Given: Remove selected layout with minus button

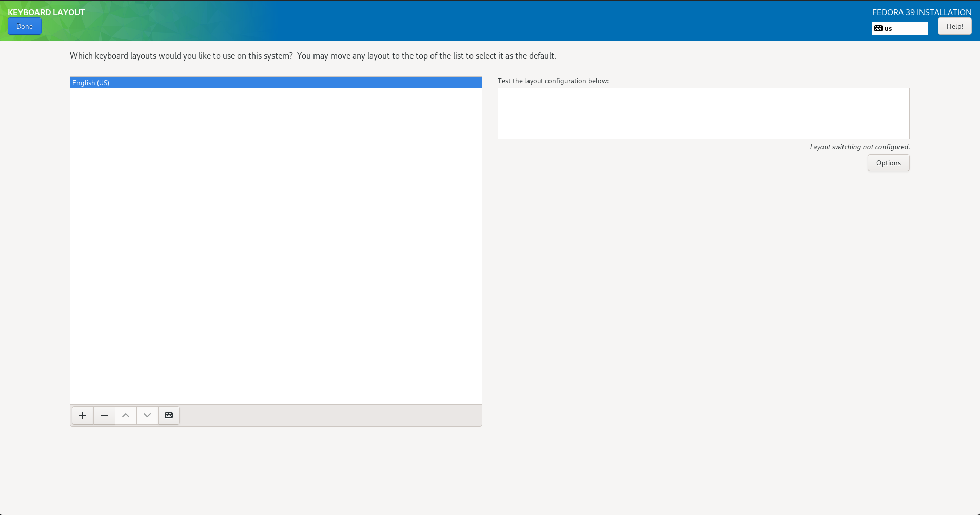Looking at the screenshot, I should (104, 415).
